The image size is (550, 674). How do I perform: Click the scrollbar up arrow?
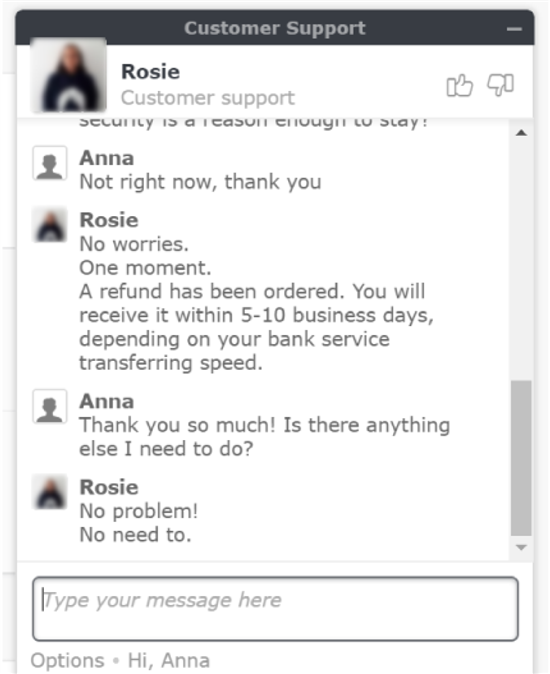coord(521,132)
